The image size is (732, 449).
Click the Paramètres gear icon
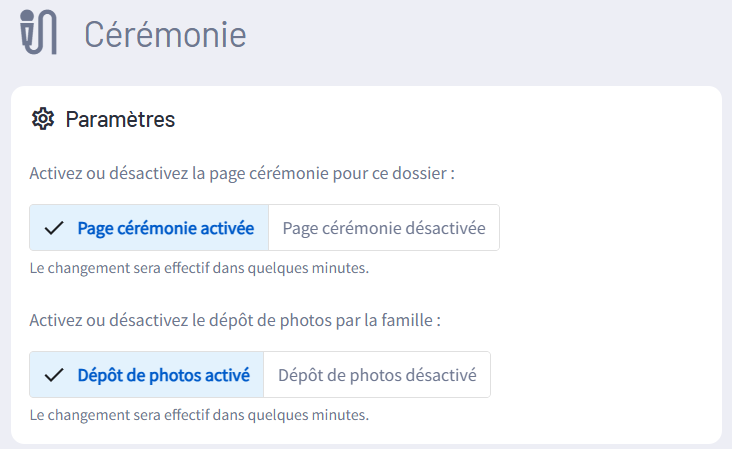(x=42, y=120)
